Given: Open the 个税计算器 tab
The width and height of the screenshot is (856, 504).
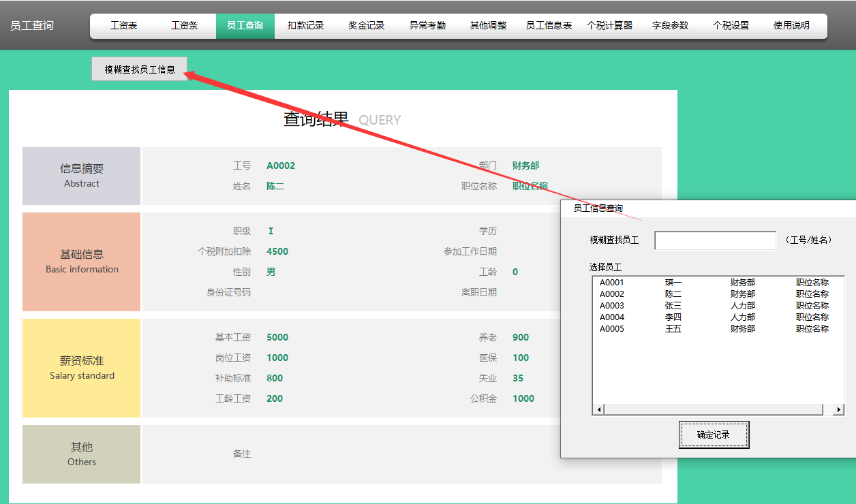Looking at the screenshot, I should [610, 25].
